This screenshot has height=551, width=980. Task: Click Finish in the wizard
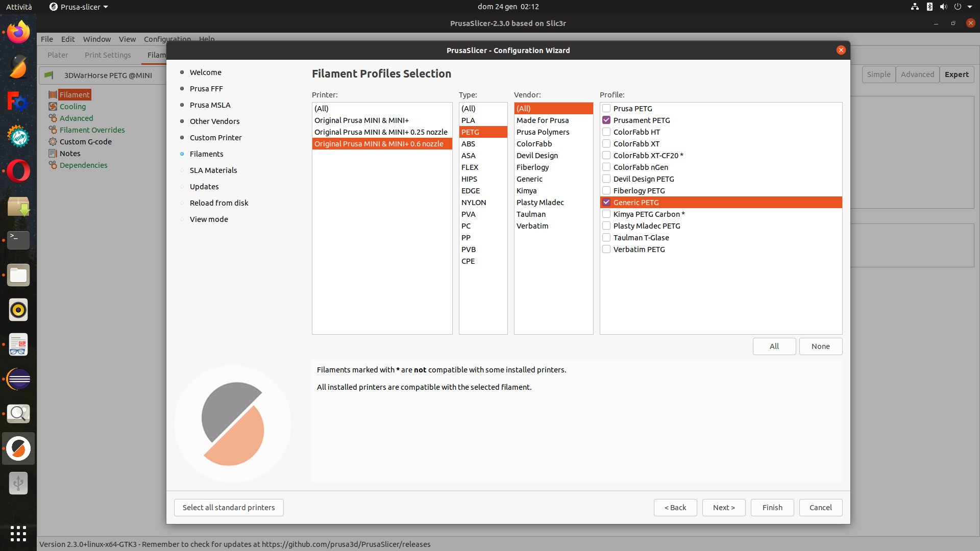tap(772, 508)
